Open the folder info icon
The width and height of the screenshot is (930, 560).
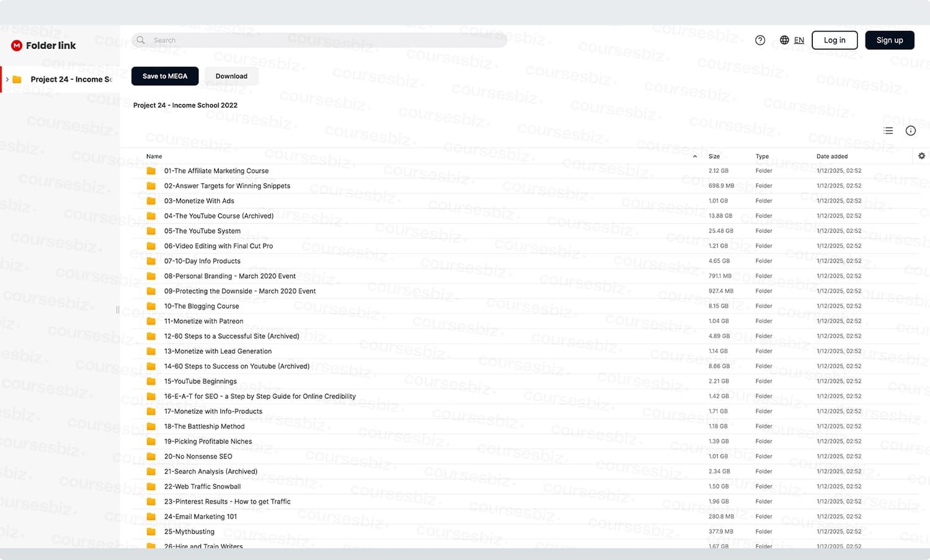coord(911,131)
